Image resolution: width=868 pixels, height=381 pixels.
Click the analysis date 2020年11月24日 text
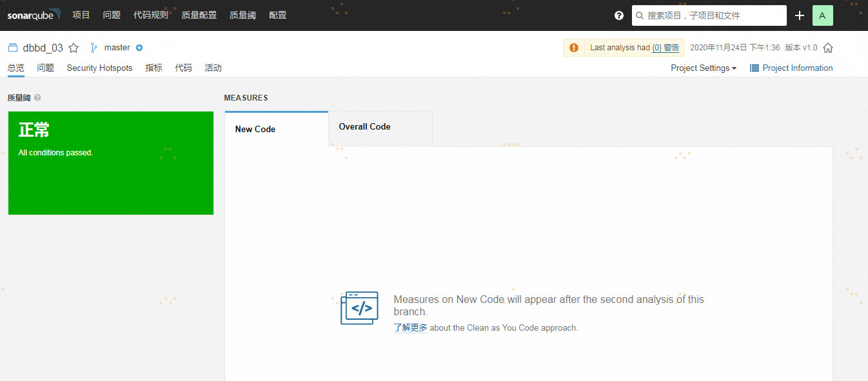pyautogui.click(x=735, y=48)
